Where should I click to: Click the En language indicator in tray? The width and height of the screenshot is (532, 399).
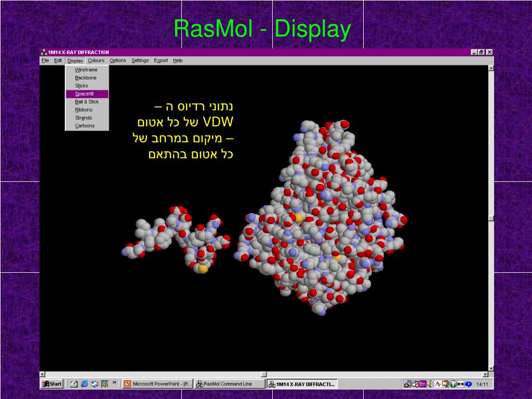tap(423, 384)
